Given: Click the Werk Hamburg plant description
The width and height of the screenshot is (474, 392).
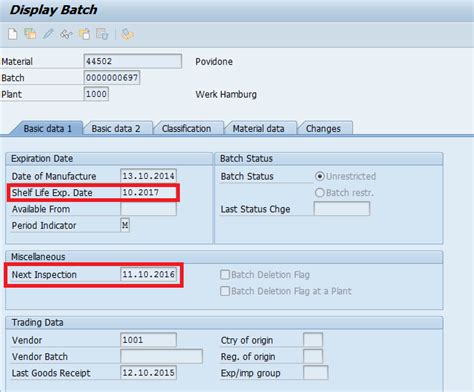Looking at the screenshot, I should coord(226,94).
